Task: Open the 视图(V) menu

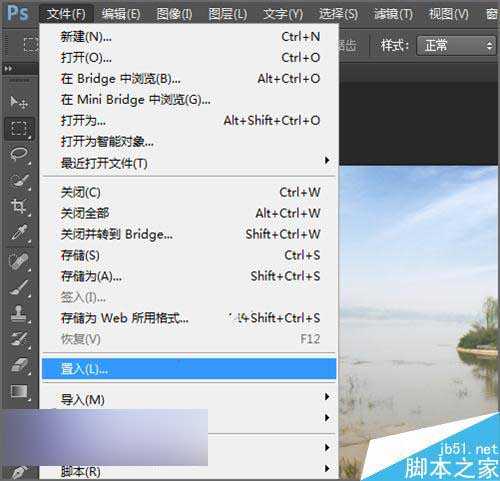Action: coord(448,14)
